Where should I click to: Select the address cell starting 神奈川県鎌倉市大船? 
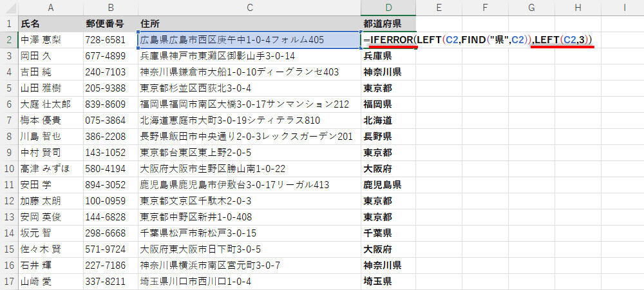tap(250, 72)
